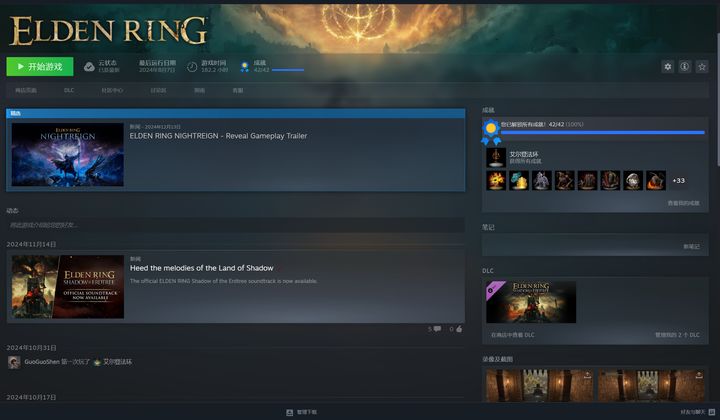Click the play time clock icon
720x420 pixels.
[x=192, y=67]
